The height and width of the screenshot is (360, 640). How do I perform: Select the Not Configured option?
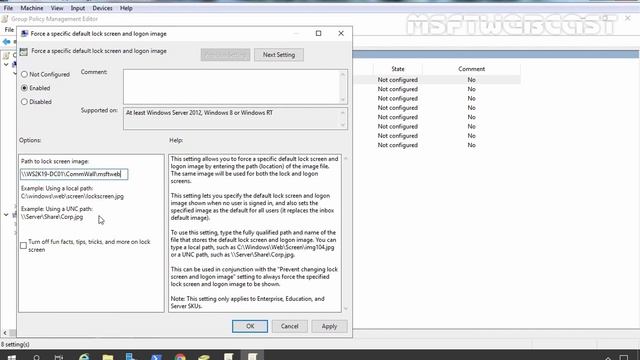24,74
